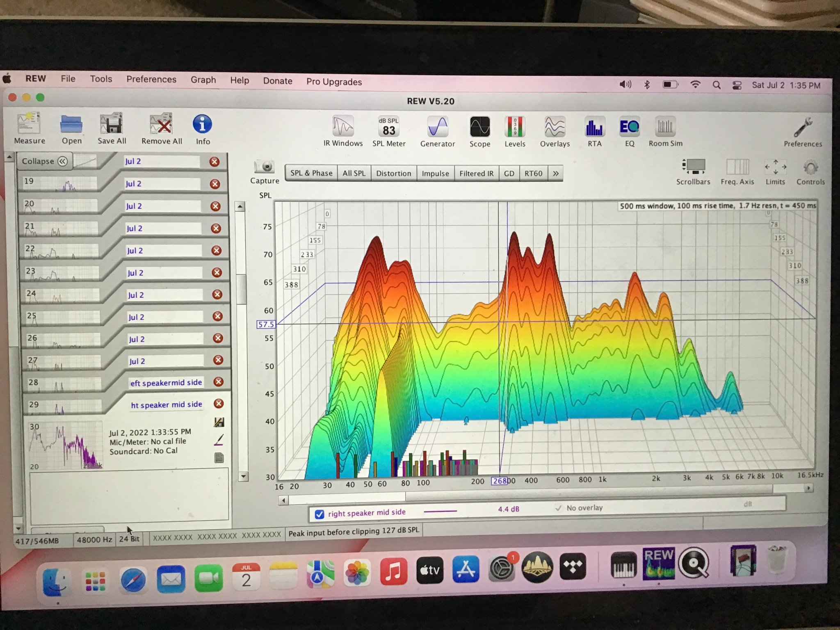Open a measurement file with the Open icon
840x630 pixels.
point(71,129)
